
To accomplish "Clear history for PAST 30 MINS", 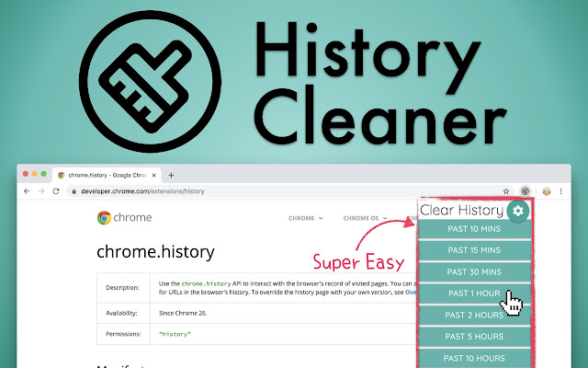I will [474, 272].
